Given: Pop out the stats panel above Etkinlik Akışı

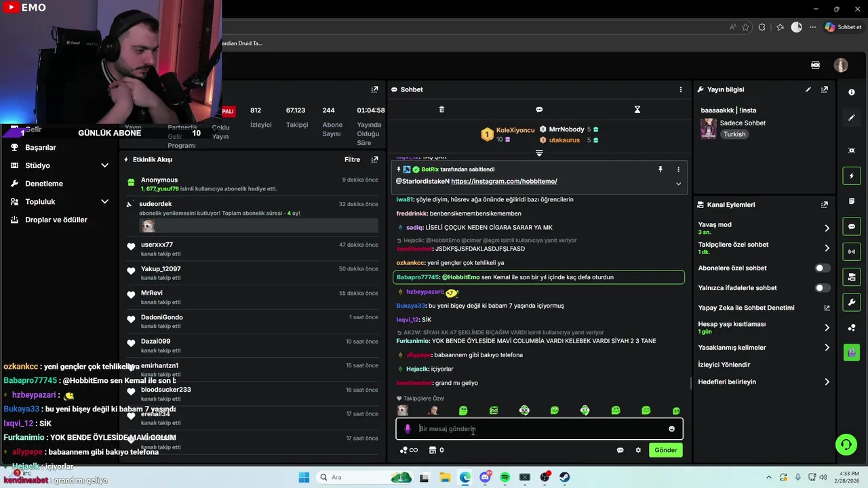Looking at the screenshot, I should click(x=374, y=89).
